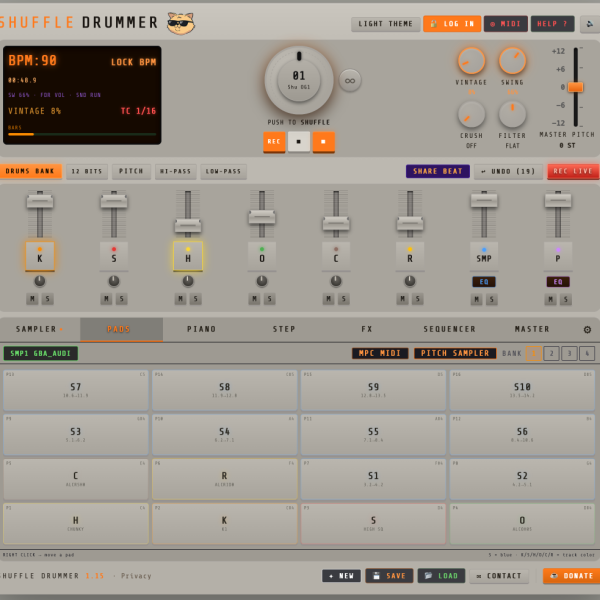
Task: Click UNDO (19) button
Action: tap(509, 171)
